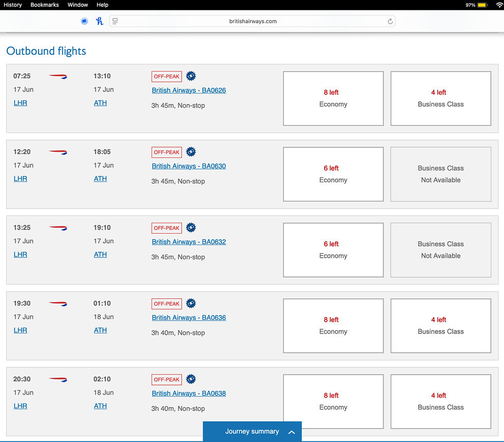Click the Avios badge icon for BA0632
This screenshot has height=442, width=504.
191,228
